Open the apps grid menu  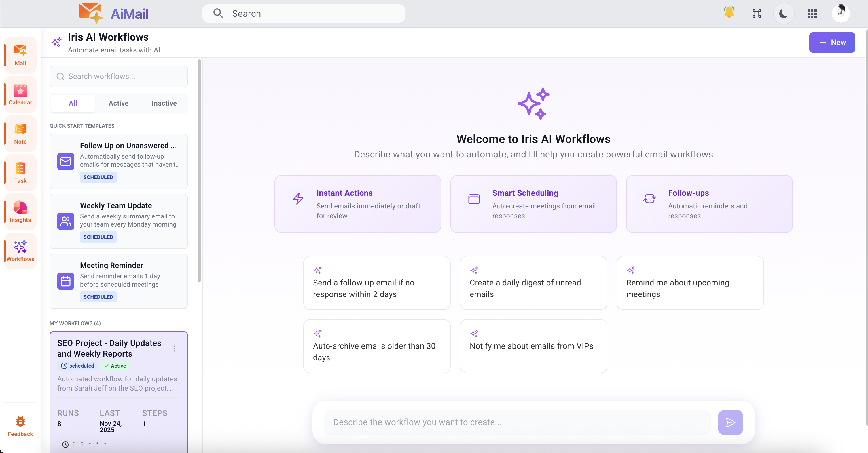click(x=812, y=14)
